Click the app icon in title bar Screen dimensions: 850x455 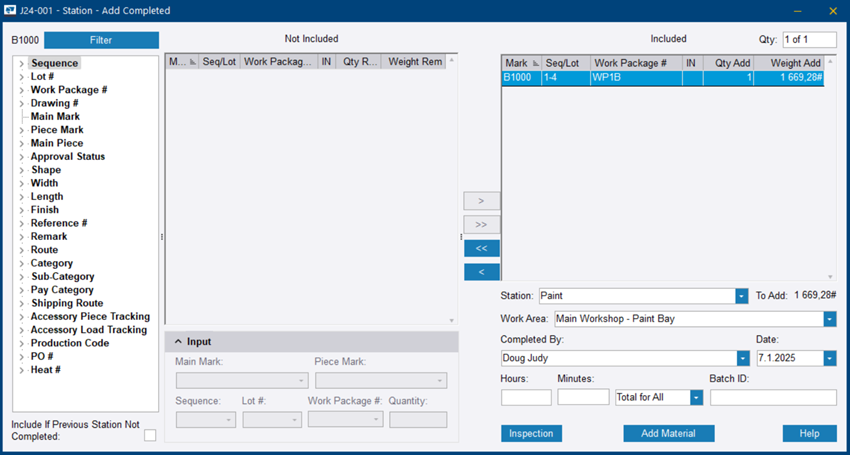pyautogui.click(x=11, y=11)
